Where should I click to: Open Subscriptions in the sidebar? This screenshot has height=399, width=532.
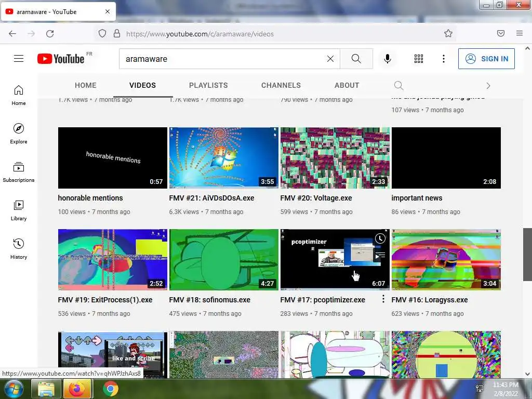(19, 172)
